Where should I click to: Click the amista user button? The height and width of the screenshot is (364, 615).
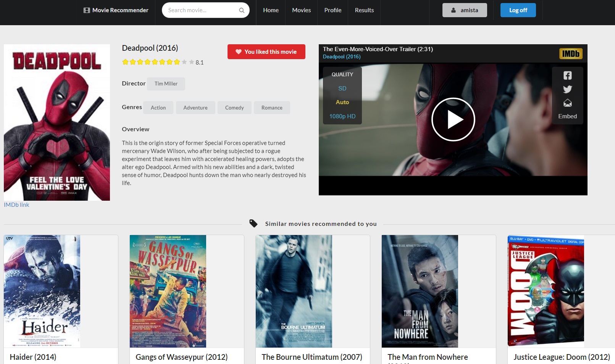(465, 10)
